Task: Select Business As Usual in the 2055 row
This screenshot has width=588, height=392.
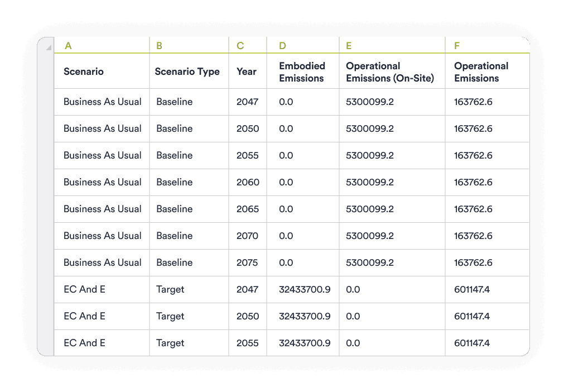Action: click(x=103, y=155)
